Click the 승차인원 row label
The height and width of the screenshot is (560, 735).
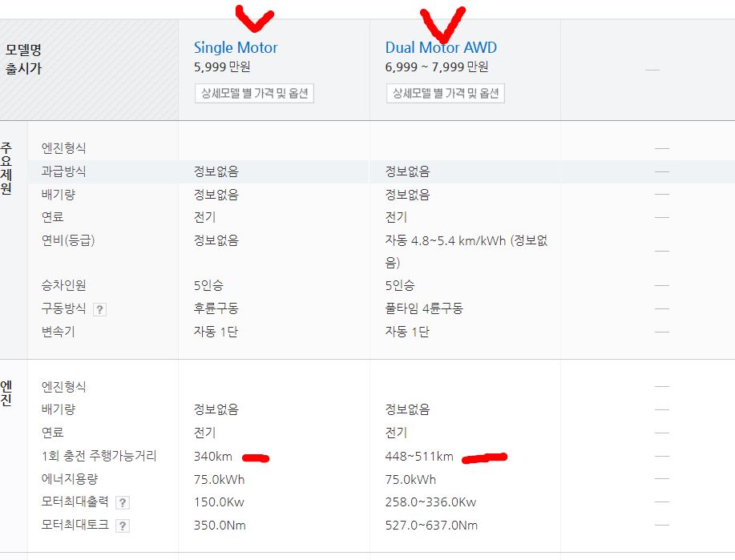point(63,286)
